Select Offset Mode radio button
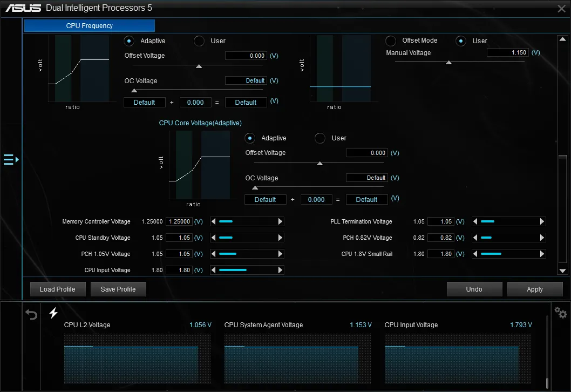Image resolution: width=571 pixels, height=392 pixels. 391,41
